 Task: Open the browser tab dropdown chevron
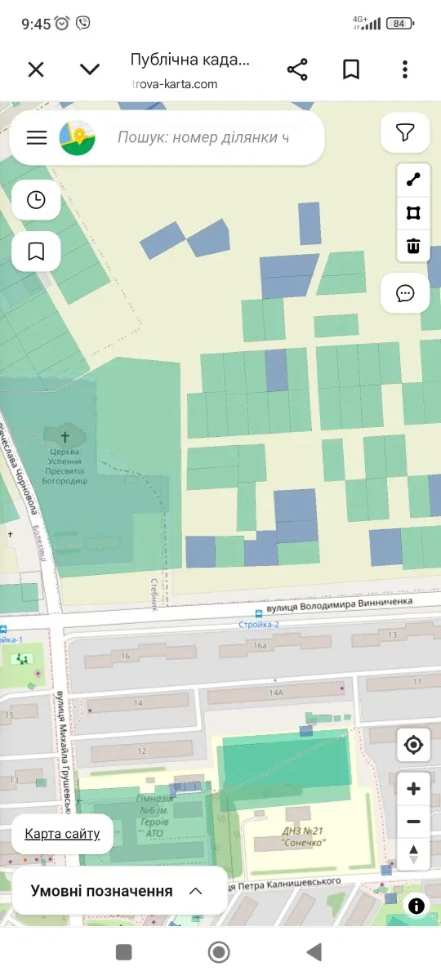(90, 69)
